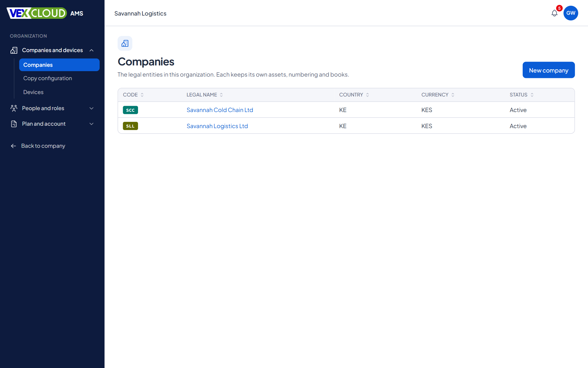Sort by the LEGAL NAME column arrows

pos(221,95)
